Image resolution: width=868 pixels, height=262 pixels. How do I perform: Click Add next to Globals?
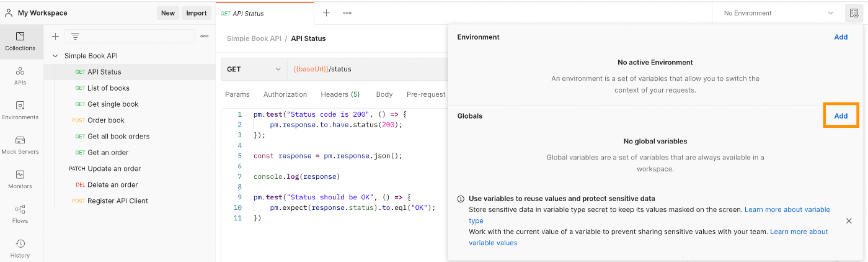pos(841,116)
